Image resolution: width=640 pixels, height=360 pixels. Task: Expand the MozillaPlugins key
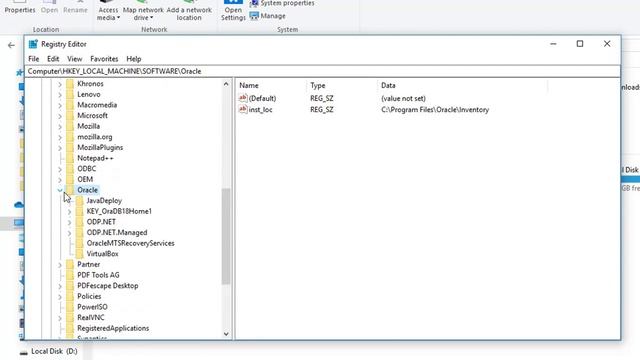(x=60, y=148)
